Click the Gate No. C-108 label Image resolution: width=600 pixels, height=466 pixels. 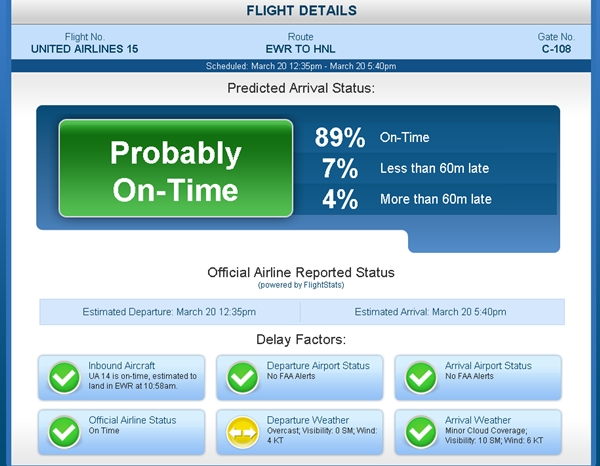tap(556, 48)
